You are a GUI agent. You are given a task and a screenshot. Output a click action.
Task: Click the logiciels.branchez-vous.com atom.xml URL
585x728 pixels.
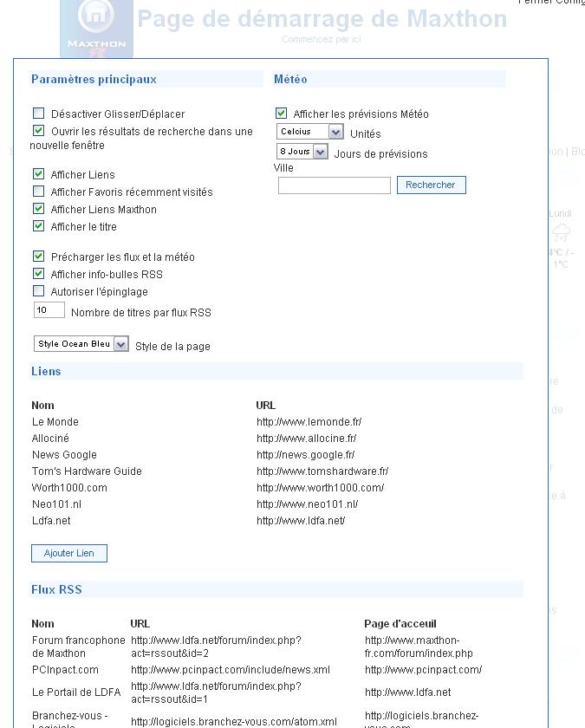(234, 722)
